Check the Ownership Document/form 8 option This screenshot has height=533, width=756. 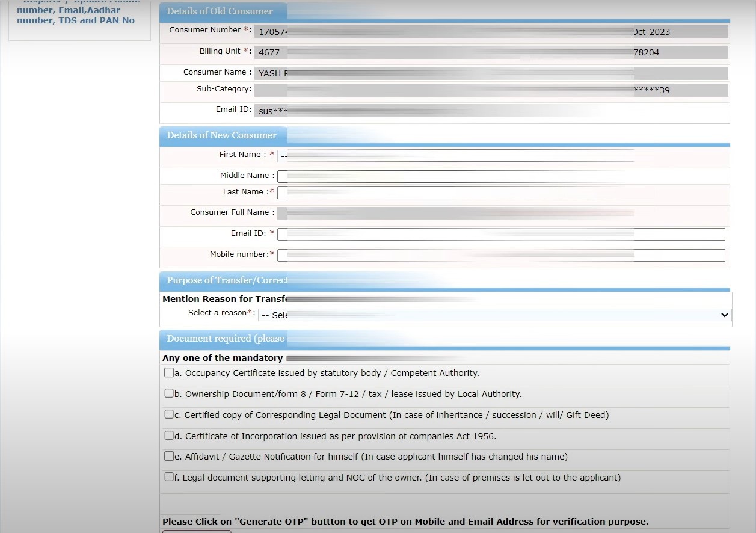click(x=170, y=393)
